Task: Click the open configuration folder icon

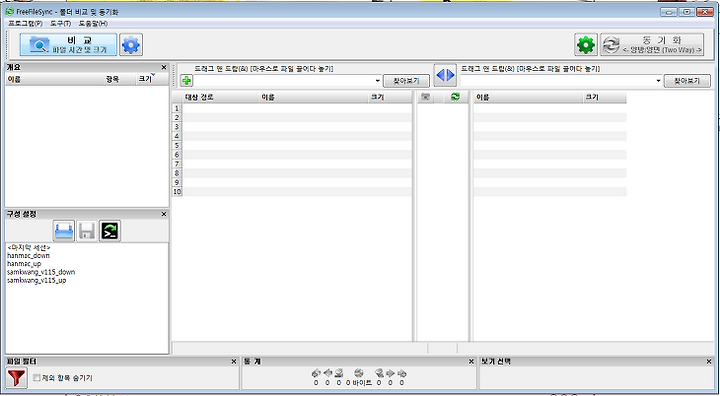Action: [x=64, y=231]
